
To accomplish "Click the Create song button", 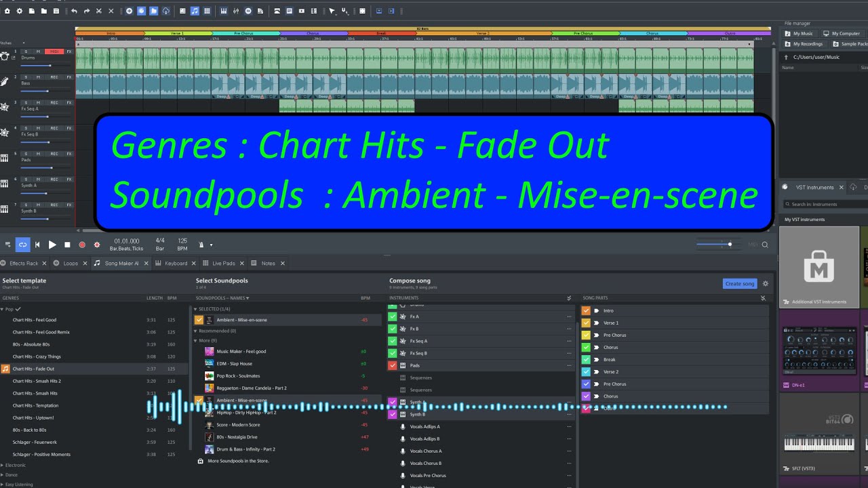I will [739, 283].
